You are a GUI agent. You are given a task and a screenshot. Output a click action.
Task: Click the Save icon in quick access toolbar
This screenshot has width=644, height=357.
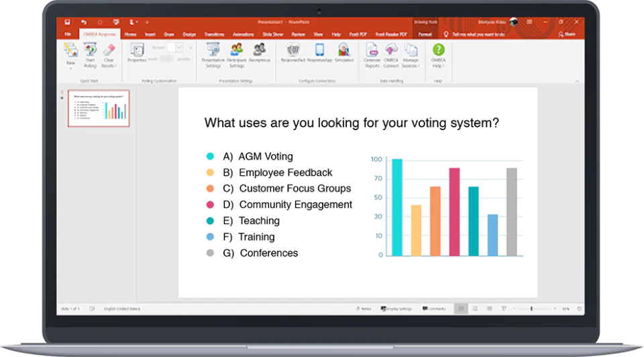tap(67, 22)
